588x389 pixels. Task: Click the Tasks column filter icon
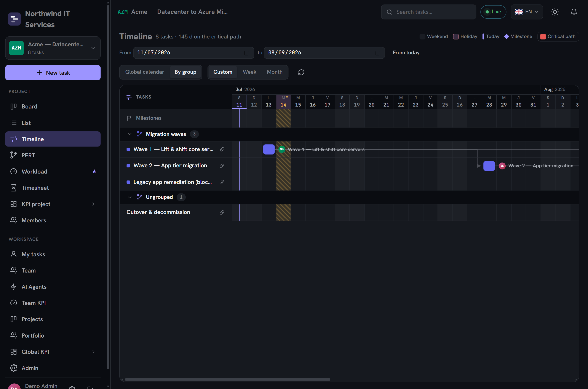pos(129,97)
